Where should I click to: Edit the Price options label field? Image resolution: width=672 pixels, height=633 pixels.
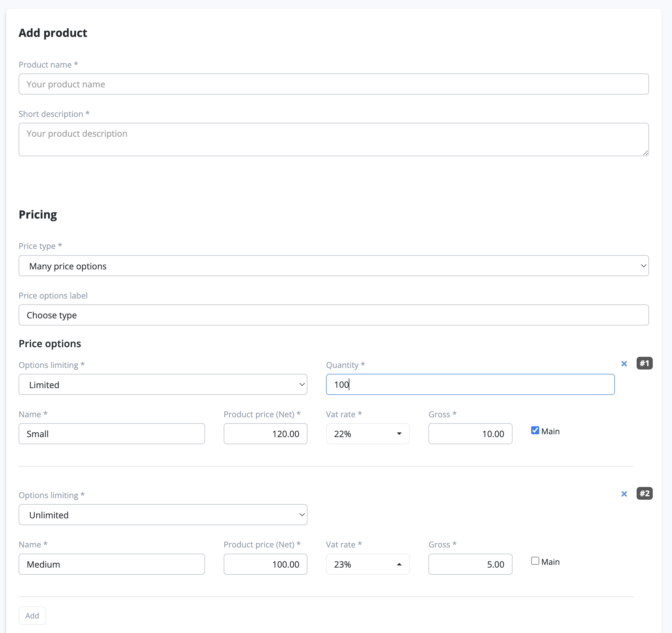(333, 315)
